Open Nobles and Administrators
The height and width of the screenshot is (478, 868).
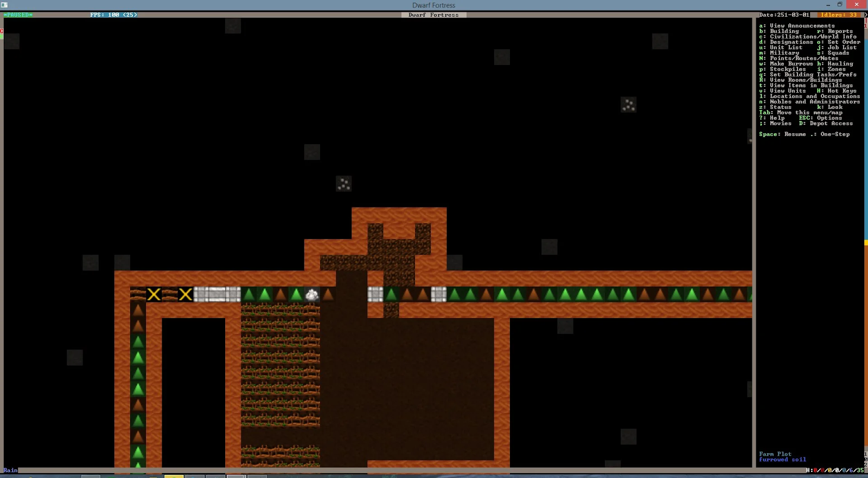809,102
